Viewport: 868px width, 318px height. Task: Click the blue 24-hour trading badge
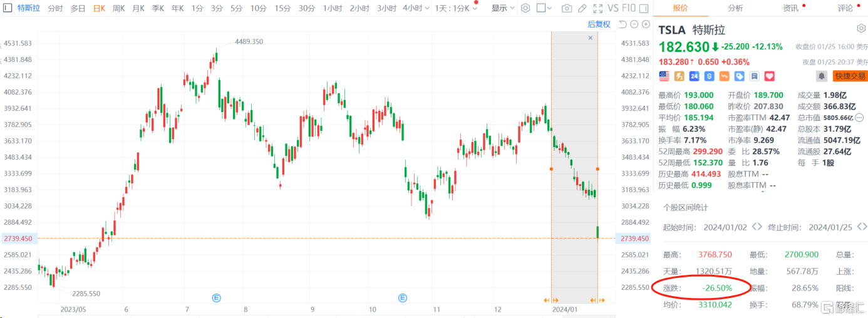click(x=694, y=76)
